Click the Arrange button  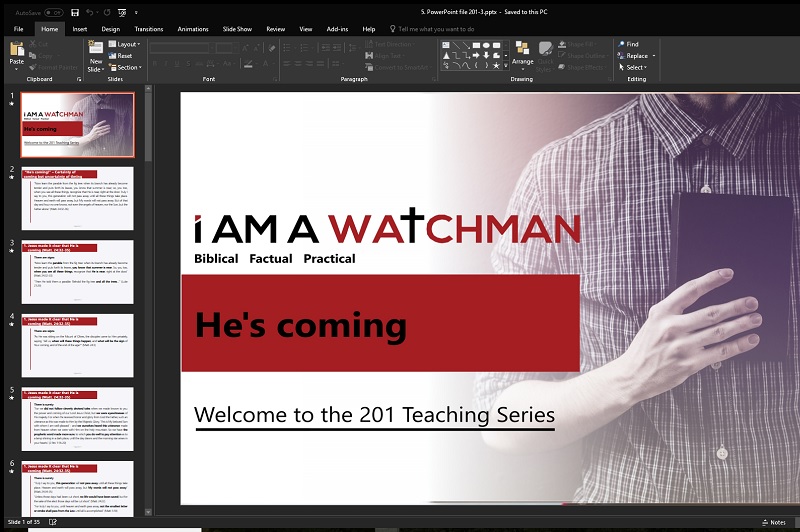point(522,55)
